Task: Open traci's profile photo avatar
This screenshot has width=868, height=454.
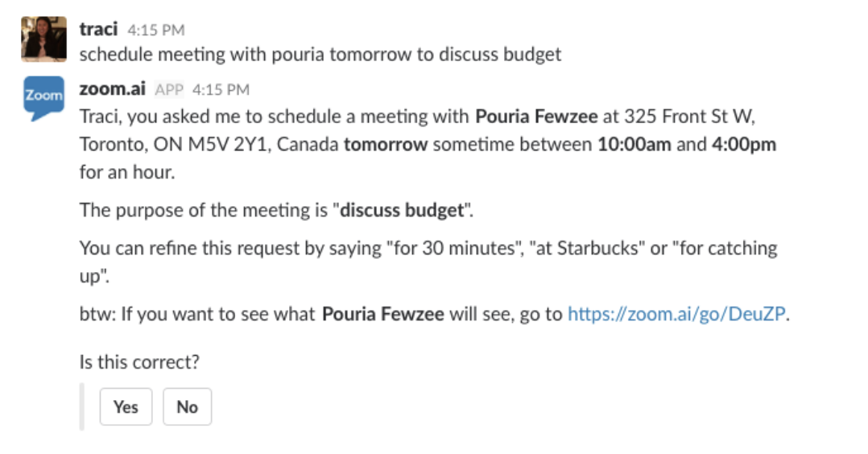Action: 43,39
